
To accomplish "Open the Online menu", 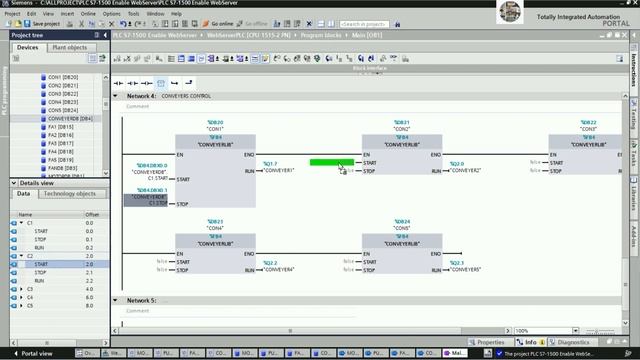I will pos(88,13).
